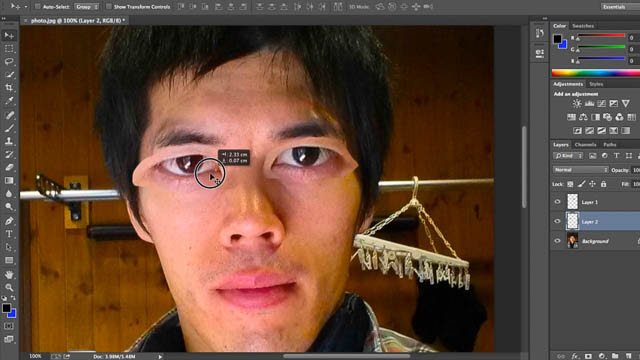Select the Rectangle shape tool
640x360 pixels.
(9, 260)
